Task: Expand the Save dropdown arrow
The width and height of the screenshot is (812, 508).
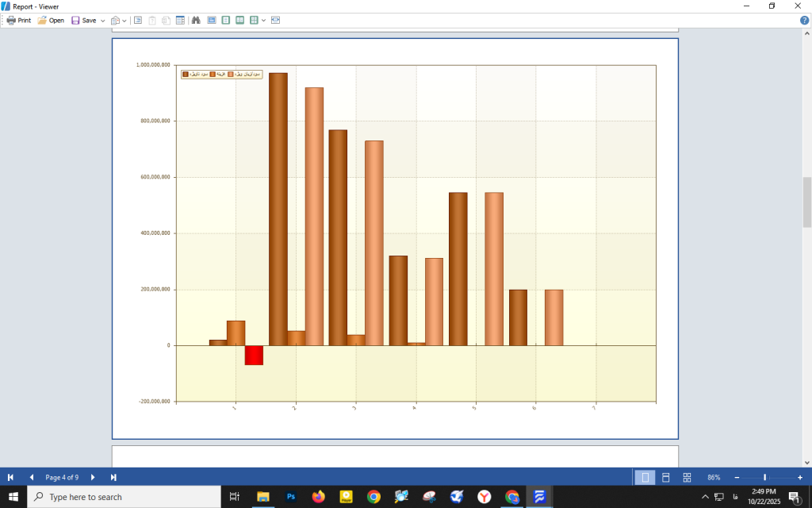Action: click(103, 20)
